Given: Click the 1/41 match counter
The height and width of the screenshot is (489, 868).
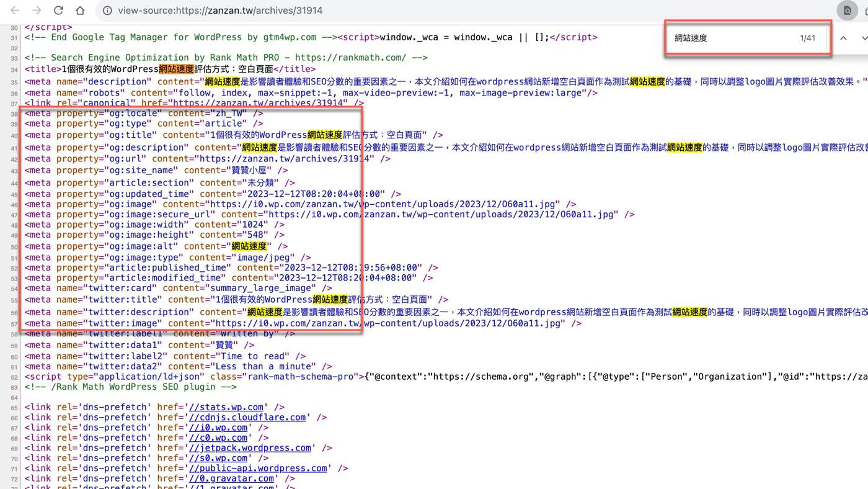Looking at the screenshot, I should tap(807, 38).
